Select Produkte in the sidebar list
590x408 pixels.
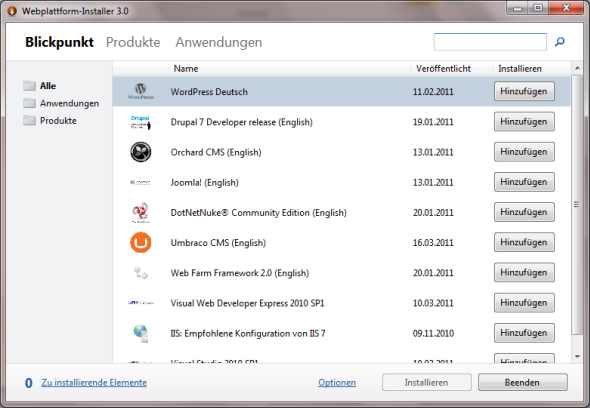click(x=58, y=120)
